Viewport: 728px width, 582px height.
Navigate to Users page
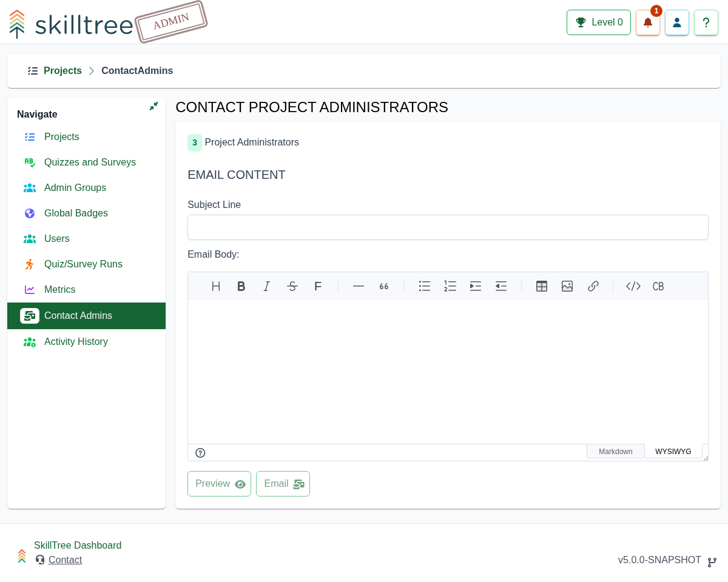pyautogui.click(x=86, y=239)
